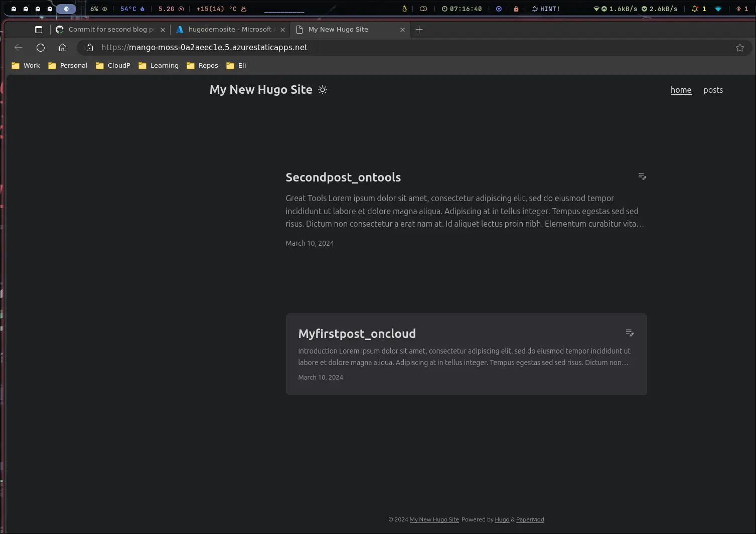The image size is (756, 534).
Task: Open the Work bookmarks folder
Action: click(26, 66)
